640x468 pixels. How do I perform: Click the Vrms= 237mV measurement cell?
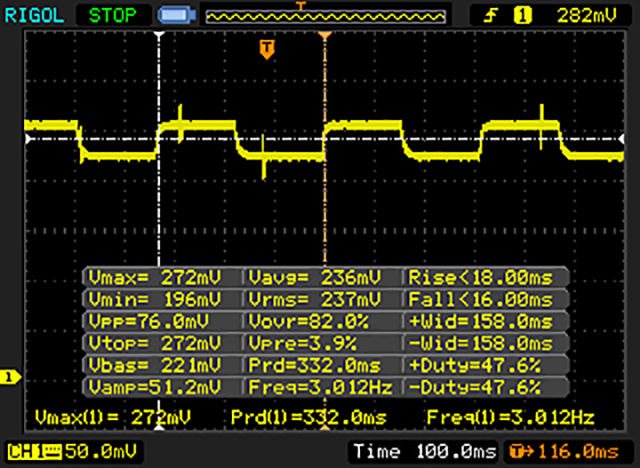tap(322, 299)
